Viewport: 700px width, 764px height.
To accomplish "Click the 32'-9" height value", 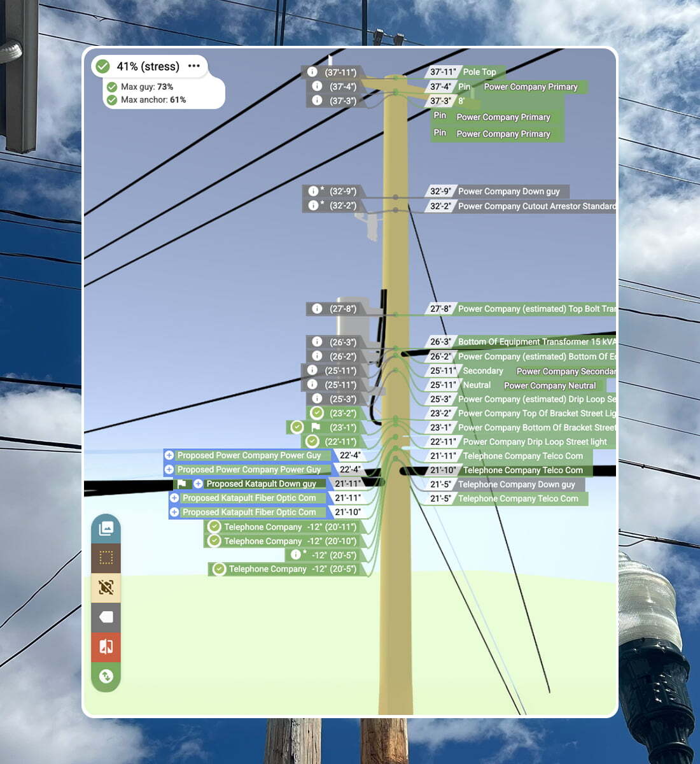I will click(x=440, y=191).
